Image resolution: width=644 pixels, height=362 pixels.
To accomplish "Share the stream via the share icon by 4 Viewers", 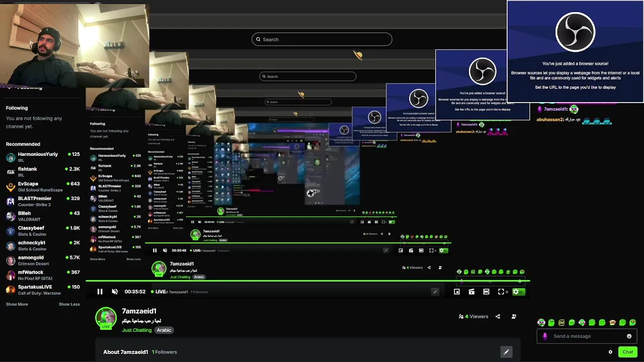I will (498, 317).
